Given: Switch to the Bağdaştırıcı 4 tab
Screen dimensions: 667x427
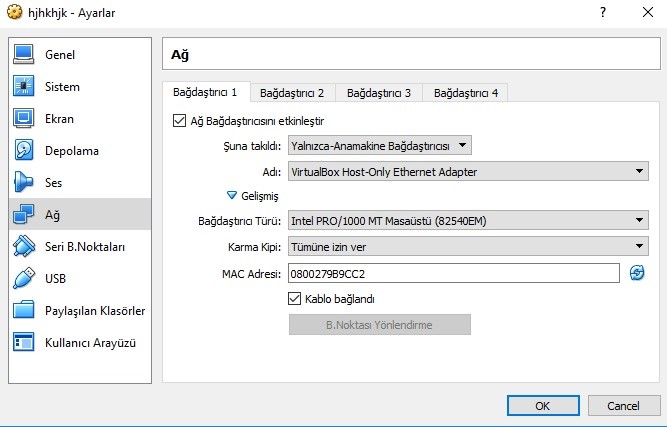Looking at the screenshot, I should (x=465, y=93).
